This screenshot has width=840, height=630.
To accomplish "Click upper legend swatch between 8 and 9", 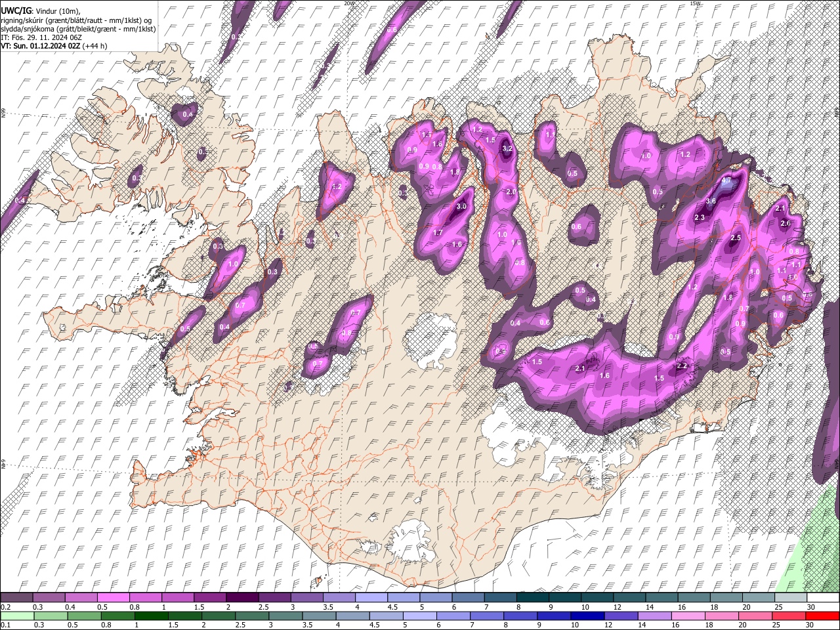I will pos(532,598).
